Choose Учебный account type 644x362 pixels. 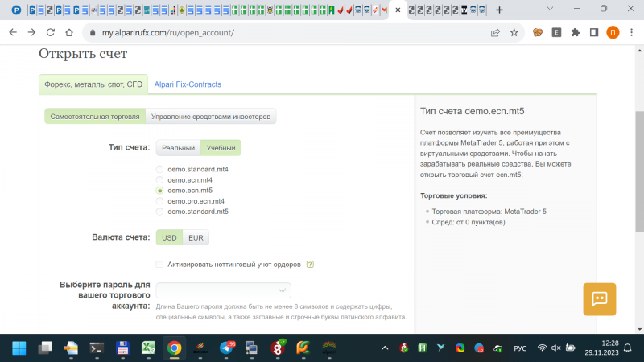click(x=221, y=148)
